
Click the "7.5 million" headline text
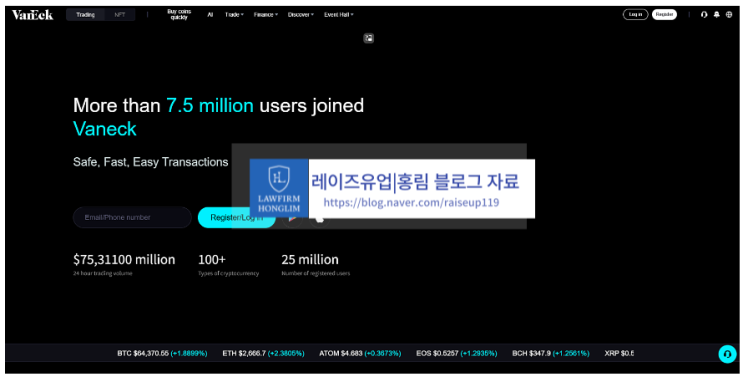click(x=210, y=106)
